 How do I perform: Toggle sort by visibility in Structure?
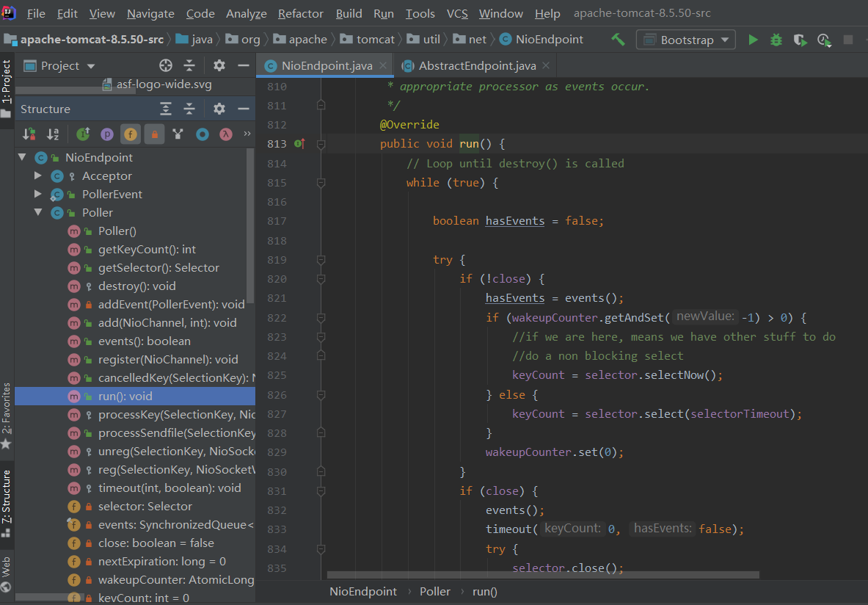pos(29,134)
